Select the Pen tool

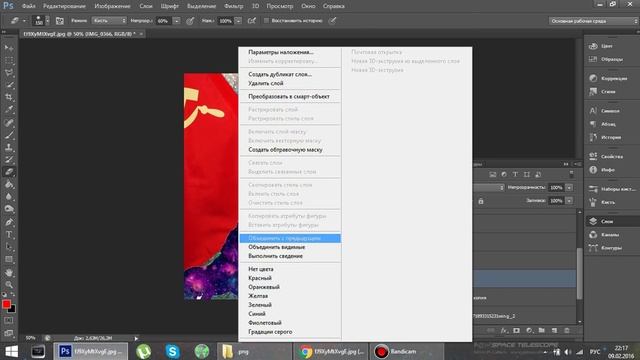click(x=9, y=222)
